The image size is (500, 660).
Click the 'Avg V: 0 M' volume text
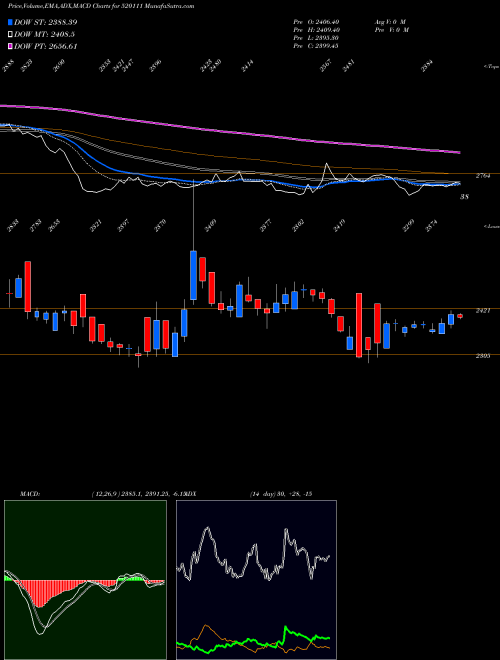coord(390,22)
